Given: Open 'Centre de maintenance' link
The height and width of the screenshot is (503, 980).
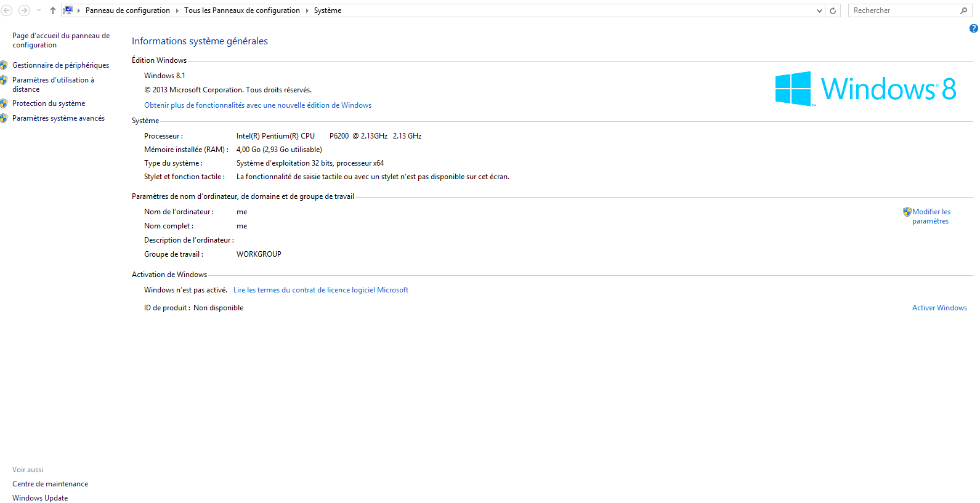Looking at the screenshot, I should point(50,484).
